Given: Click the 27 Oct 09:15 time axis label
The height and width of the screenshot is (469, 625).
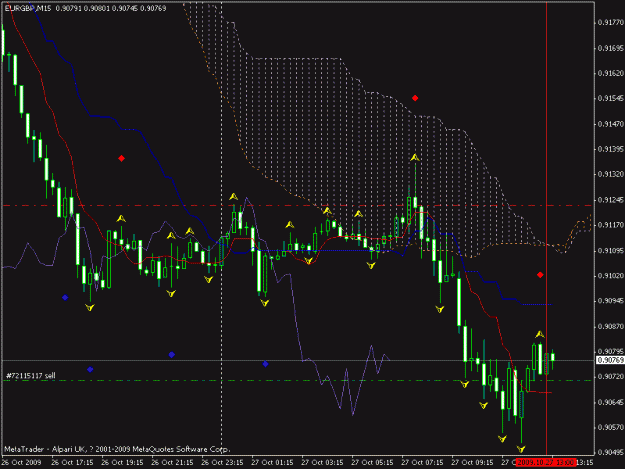Looking at the screenshot, I should (x=472, y=463).
